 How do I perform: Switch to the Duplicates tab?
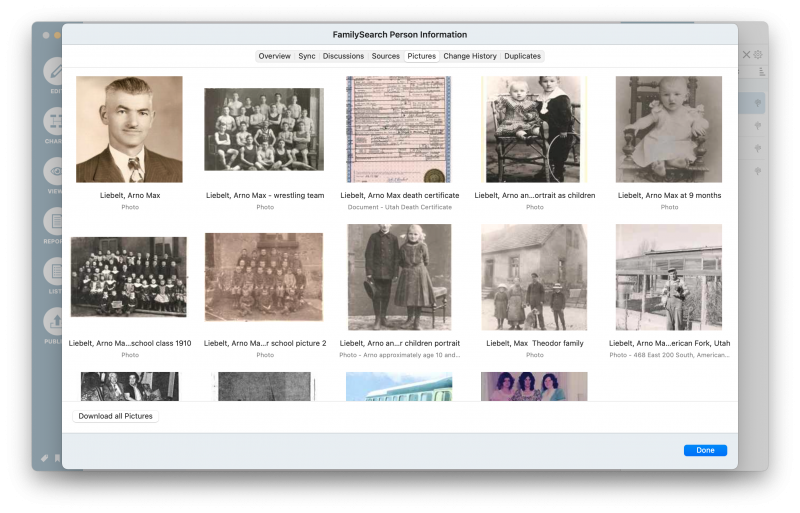[x=522, y=56]
